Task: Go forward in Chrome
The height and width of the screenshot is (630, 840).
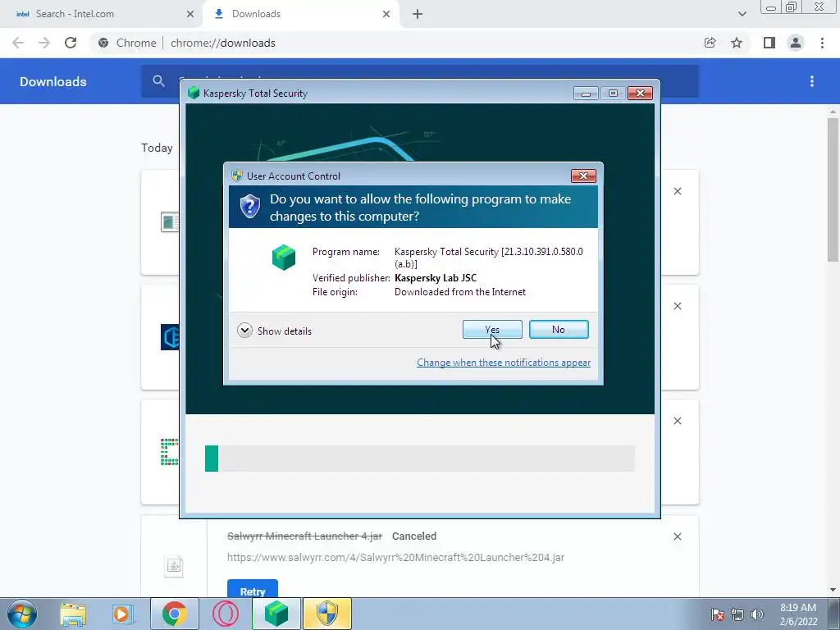Action: pos(44,43)
